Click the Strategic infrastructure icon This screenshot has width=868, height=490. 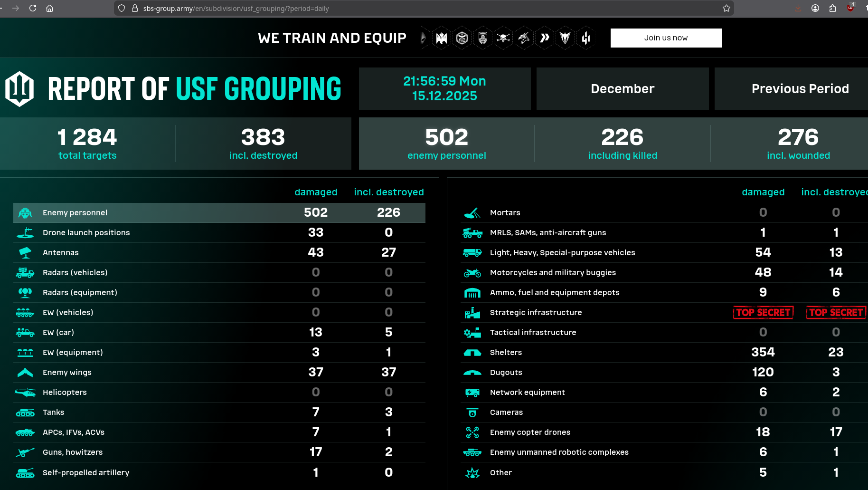(x=472, y=313)
